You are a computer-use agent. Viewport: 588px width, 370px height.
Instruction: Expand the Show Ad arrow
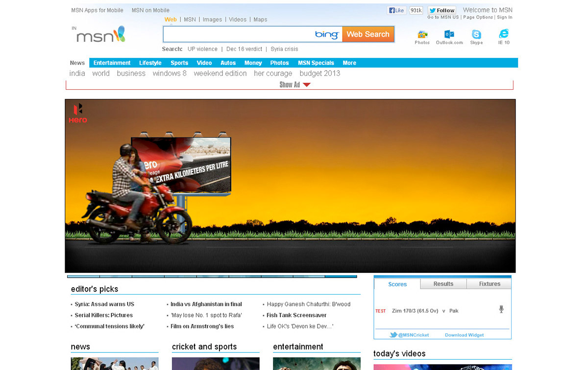(307, 85)
